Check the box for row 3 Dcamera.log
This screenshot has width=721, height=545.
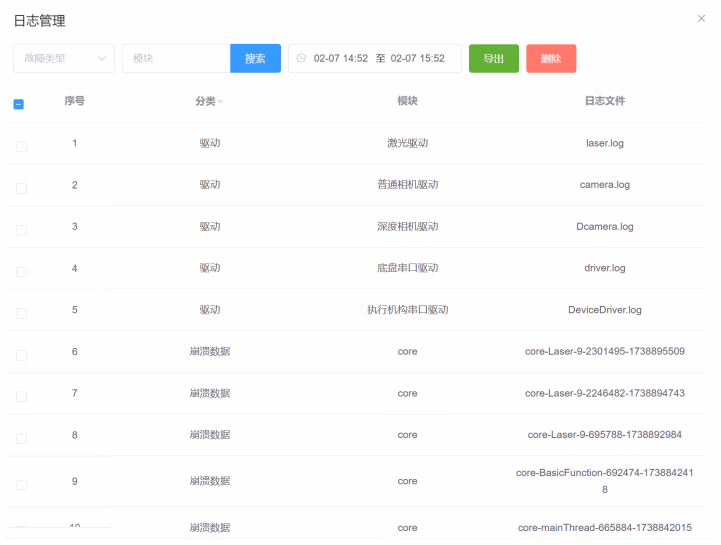pos(21,230)
